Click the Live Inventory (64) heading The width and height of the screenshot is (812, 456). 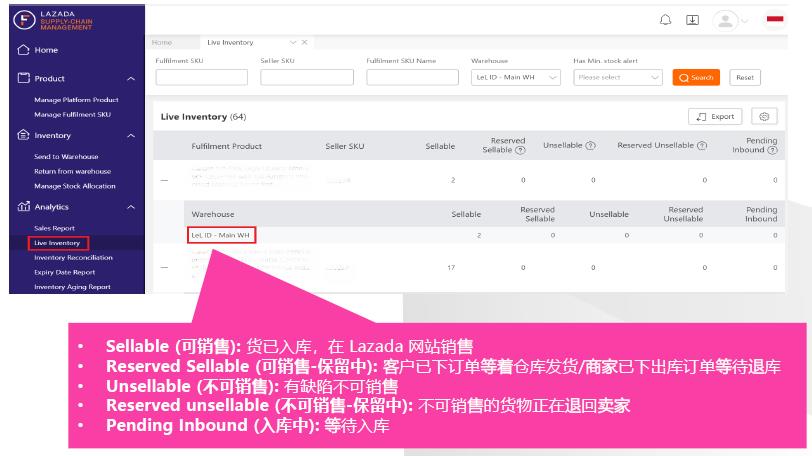[203, 116]
